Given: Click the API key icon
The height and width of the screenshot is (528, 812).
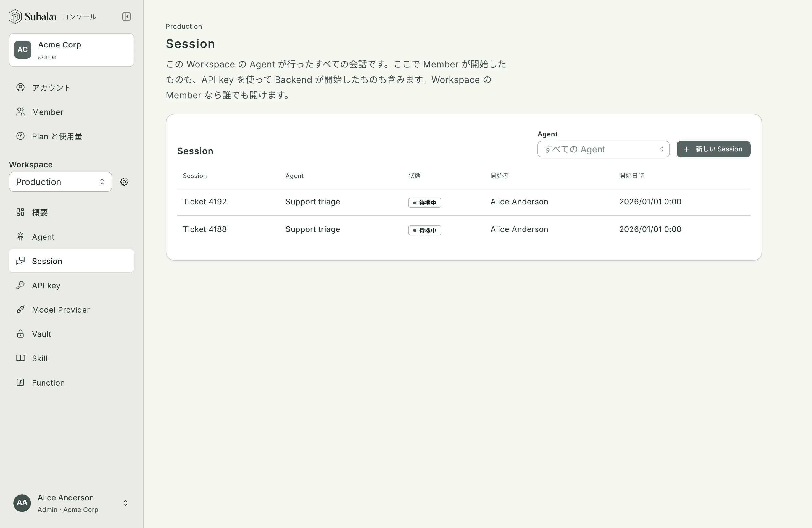Looking at the screenshot, I should tap(20, 285).
